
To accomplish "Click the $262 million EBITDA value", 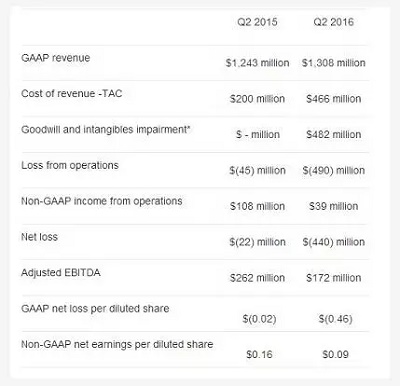I will point(257,278).
